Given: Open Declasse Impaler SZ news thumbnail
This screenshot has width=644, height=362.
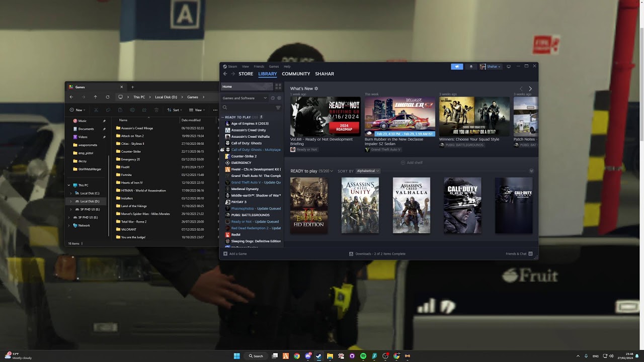Looking at the screenshot, I should (399, 117).
